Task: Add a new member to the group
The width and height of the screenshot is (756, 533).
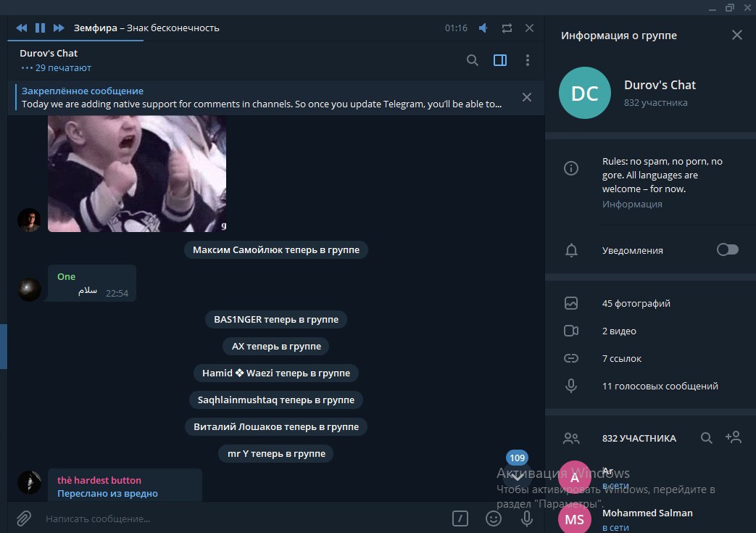Action: (x=734, y=437)
